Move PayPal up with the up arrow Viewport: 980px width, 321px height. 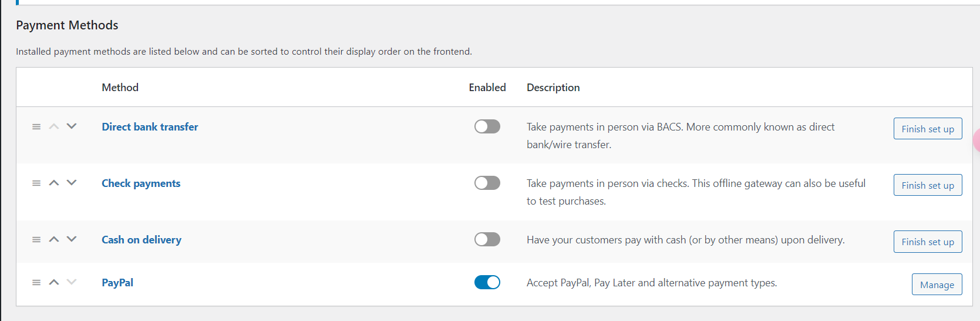pos(54,282)
